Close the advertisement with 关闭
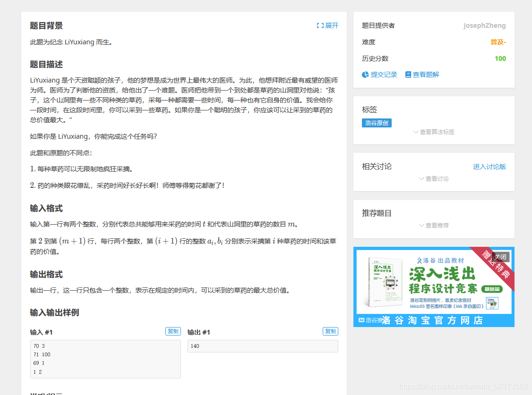532x395 pixels. coord(500,257)
